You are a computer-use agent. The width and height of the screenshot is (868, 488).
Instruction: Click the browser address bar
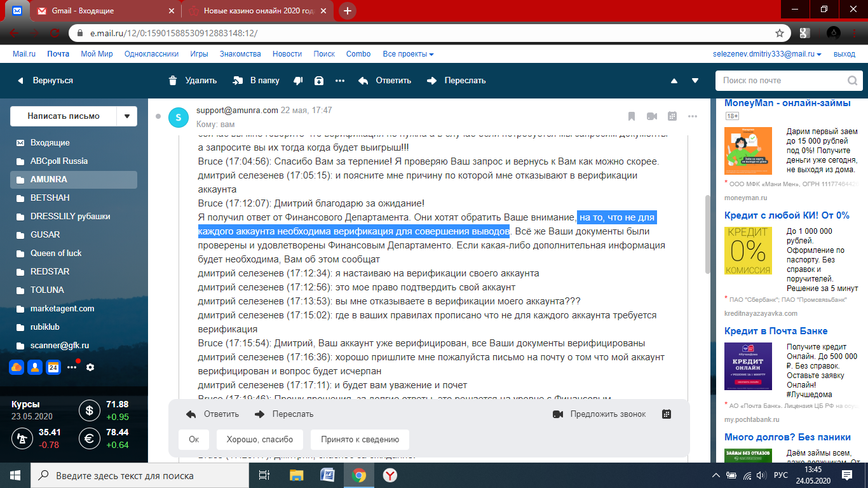429,33
